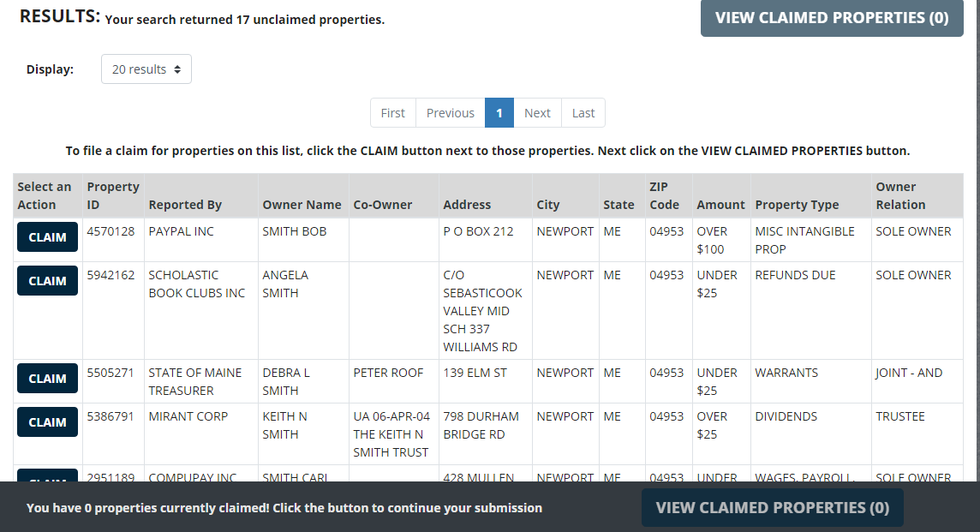Screen dimensions: 980x532
Task: Click the Amount column header
Action: pos(720,205)
